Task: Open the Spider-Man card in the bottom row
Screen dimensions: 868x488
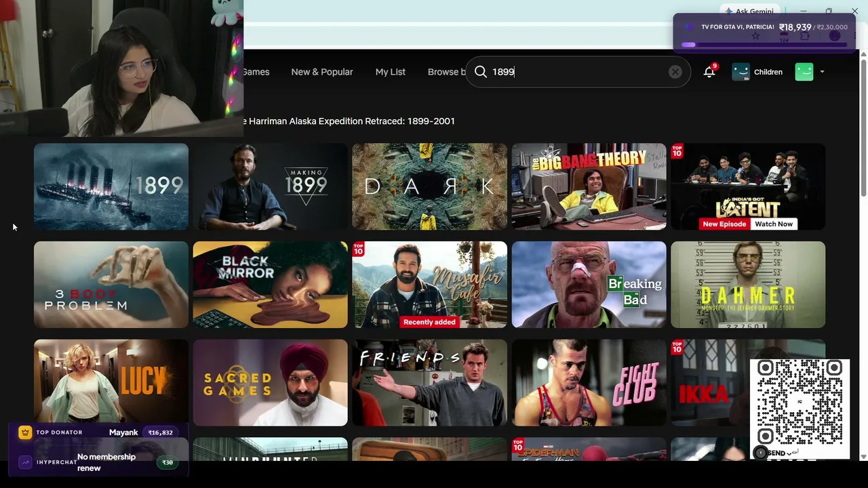Action: tap(589, 449)
